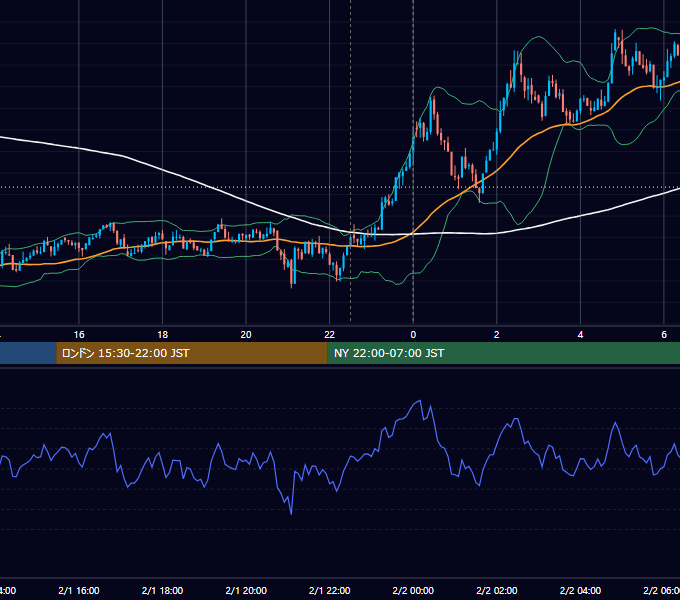The width and height of the screenshot is (680, 600).
Task: Click the hour label 22 on the price chart axis
Action: coord(330,334)
